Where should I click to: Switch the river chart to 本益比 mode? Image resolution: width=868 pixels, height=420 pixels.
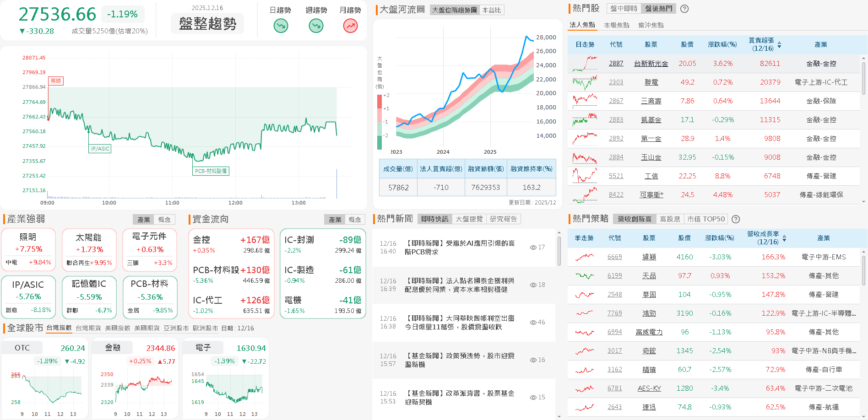pyautogui.click(x=492, y=10)
